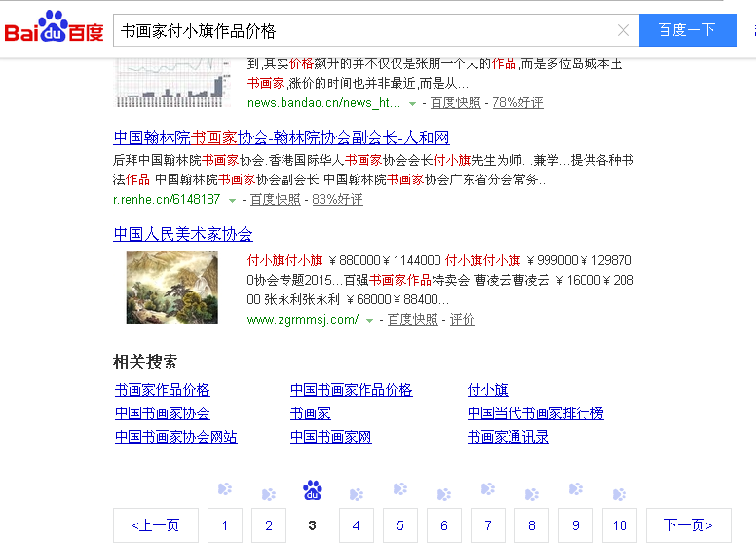
Task: Click the paw icon above page 6
Action: (444, 494)
